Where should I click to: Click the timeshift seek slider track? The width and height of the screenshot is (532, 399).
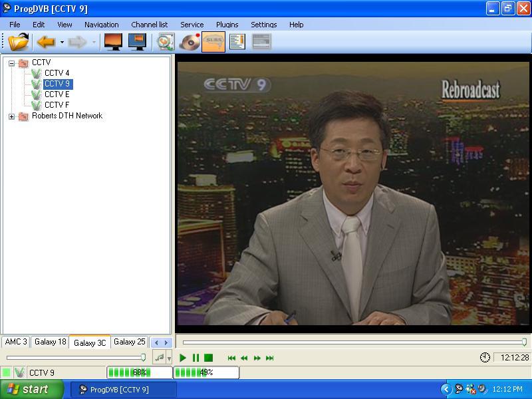353,342
